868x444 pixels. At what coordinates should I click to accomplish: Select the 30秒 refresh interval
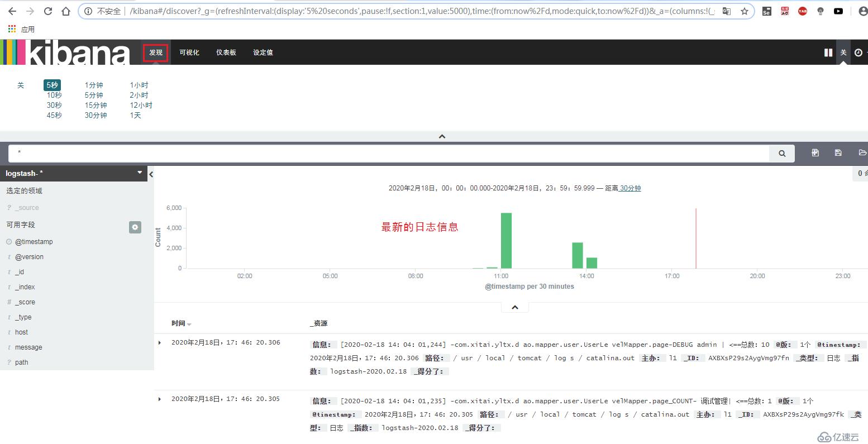(54, 106)
